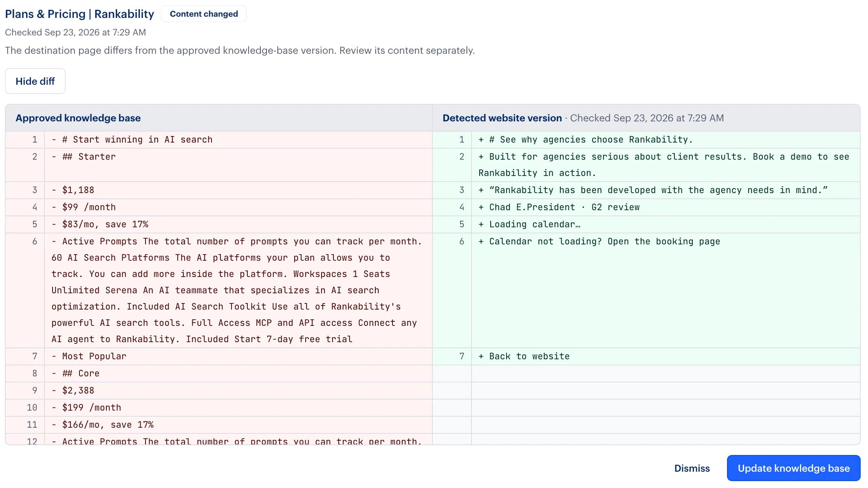868x488 pixels.
Task: Select the Detected website version header
Action: pyautogui.click(x=502, y=118)
